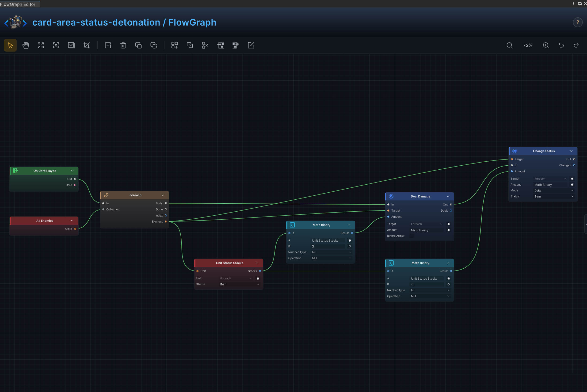The width and height of the screenshot is (587, 392).
Task: Open help with the question mark button
Action: pyautogui.click(x=578, y=23)
